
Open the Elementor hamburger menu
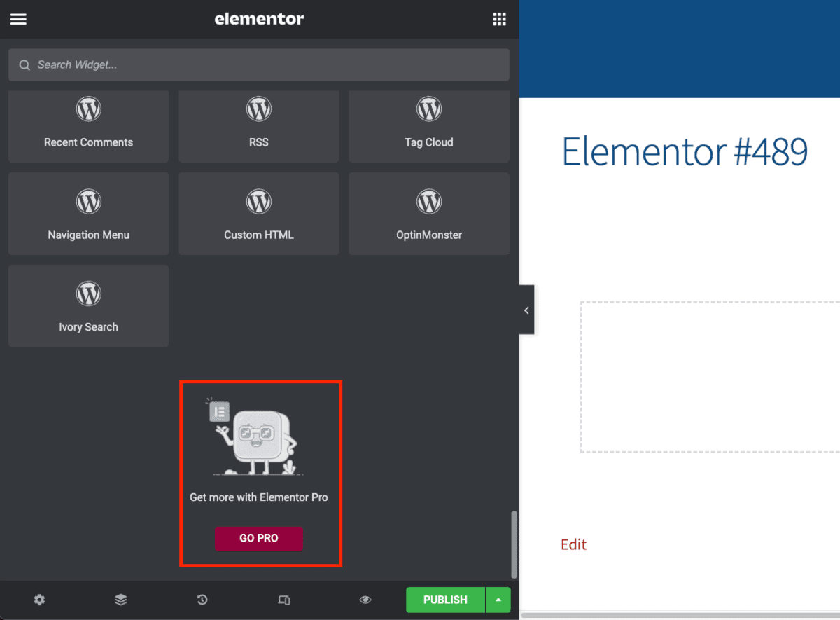(x=18, y=19)
